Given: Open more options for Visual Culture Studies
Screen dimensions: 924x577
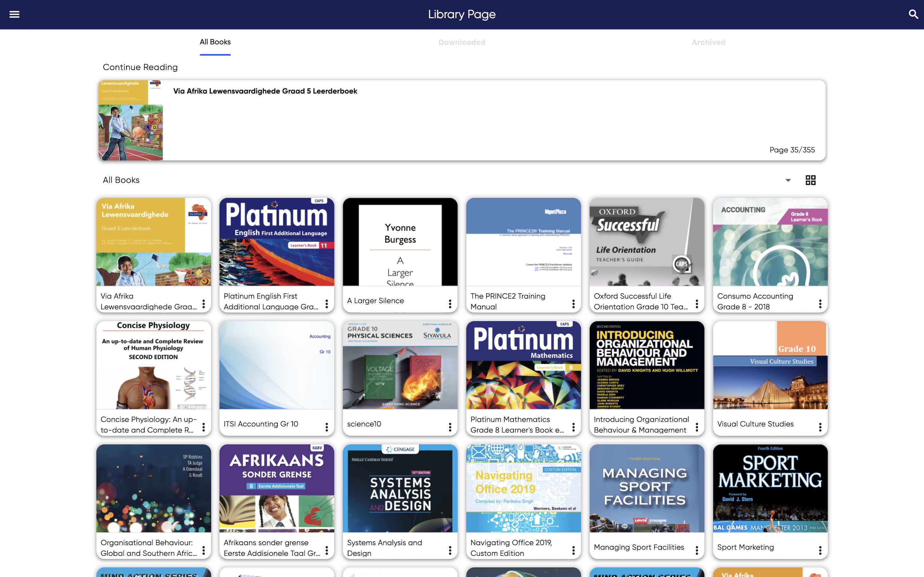Looking at the screenshot, I should pyautogui.click(x=820, y=427).
